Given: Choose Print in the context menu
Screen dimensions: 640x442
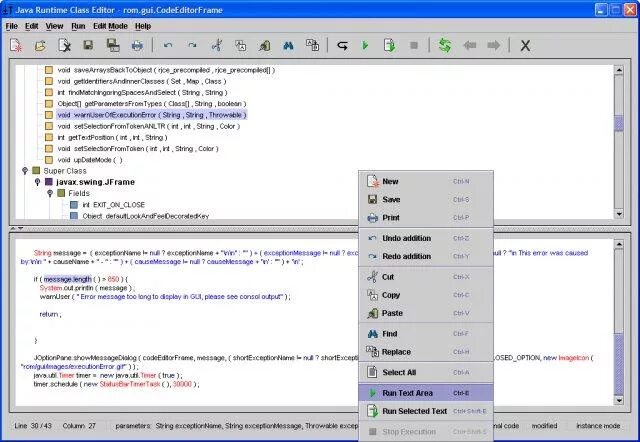Looking at the screenshot, I should point(426,218).
